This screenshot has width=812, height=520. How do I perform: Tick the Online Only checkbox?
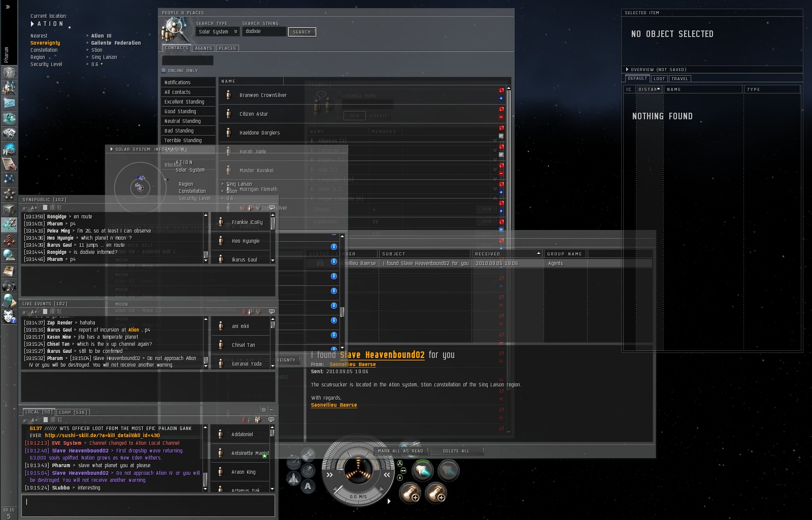click(164, 71)
